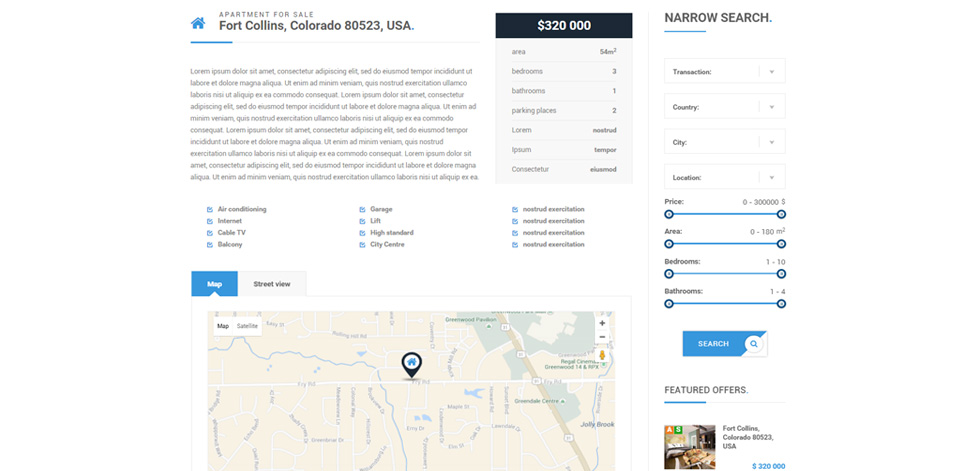Click the check icon beside Air conditioning
The height and width of the screenshot is (471, 980).
click(210, 209)
